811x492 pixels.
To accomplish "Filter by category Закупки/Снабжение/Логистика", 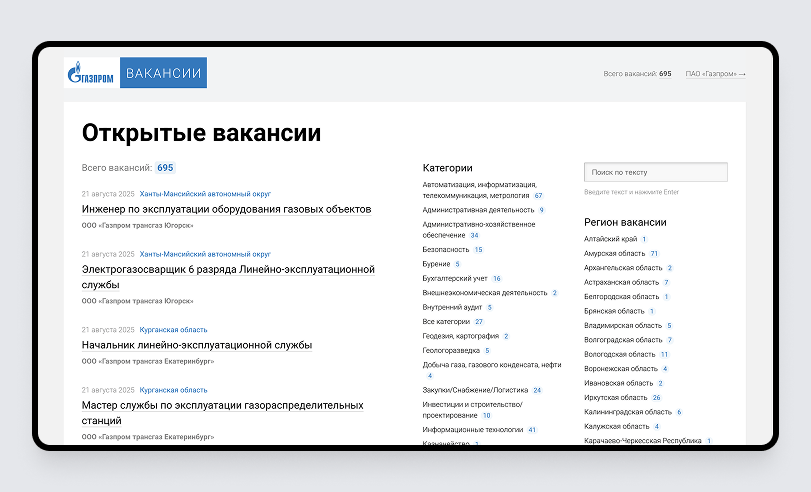I will [x=475, y=390].
